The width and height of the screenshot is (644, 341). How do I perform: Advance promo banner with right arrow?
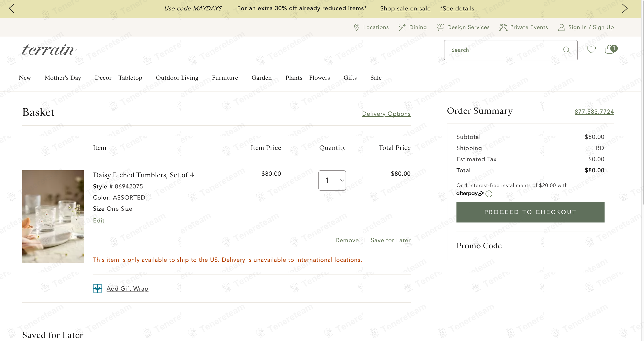click(x=625, y=8)
